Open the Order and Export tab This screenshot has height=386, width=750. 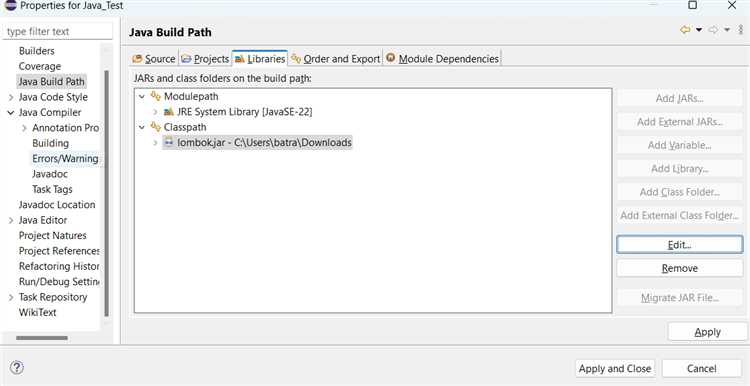[x=335, y=59]
